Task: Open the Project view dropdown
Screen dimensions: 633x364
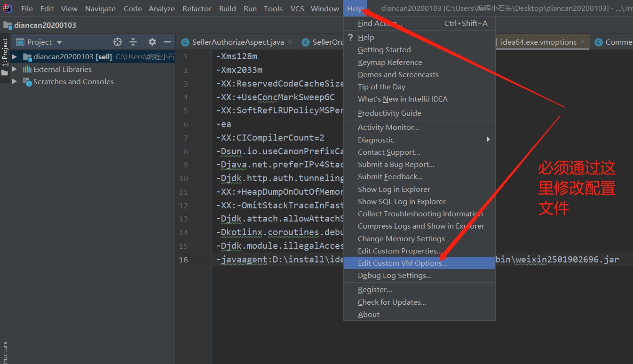Action: click(59, 42)
